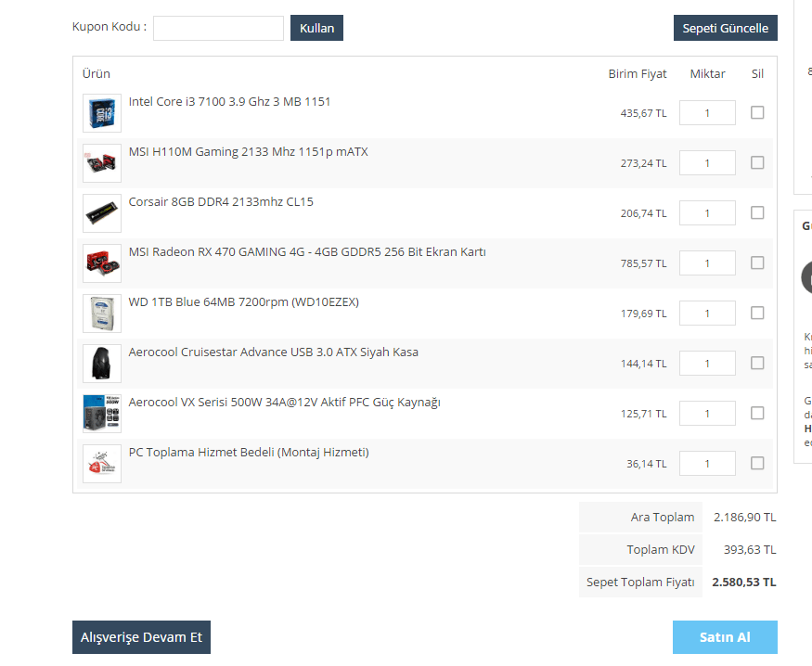Open WD 1TB Blue hard drive thumbnail
The width and height of the screenshot is (812, 666).
pos(102,314)
